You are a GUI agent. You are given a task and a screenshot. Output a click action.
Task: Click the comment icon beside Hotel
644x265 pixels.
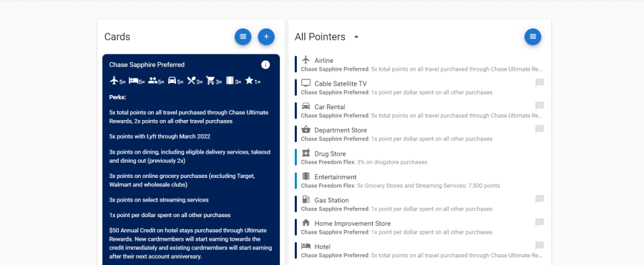coord(540,246)
